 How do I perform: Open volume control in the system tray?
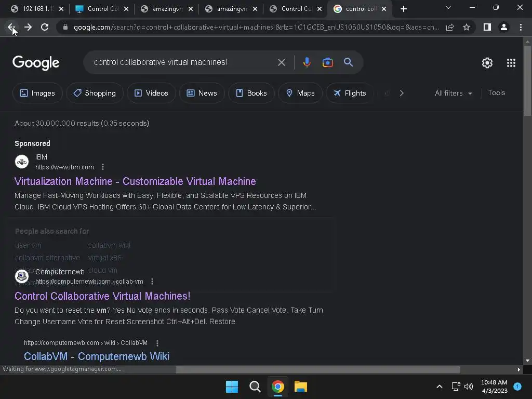(x=469, y=387)
